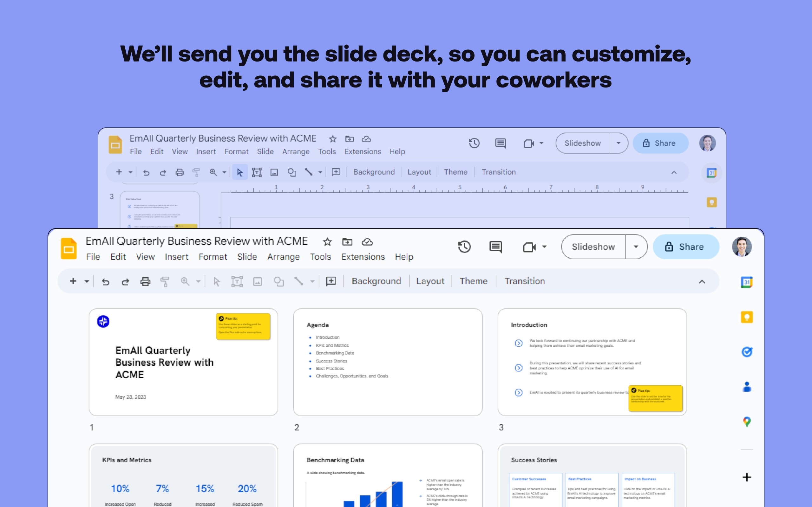The width and height of the screenshot is (812, 507).
Task: Click the Share button in front window
Action: [685, 247]
